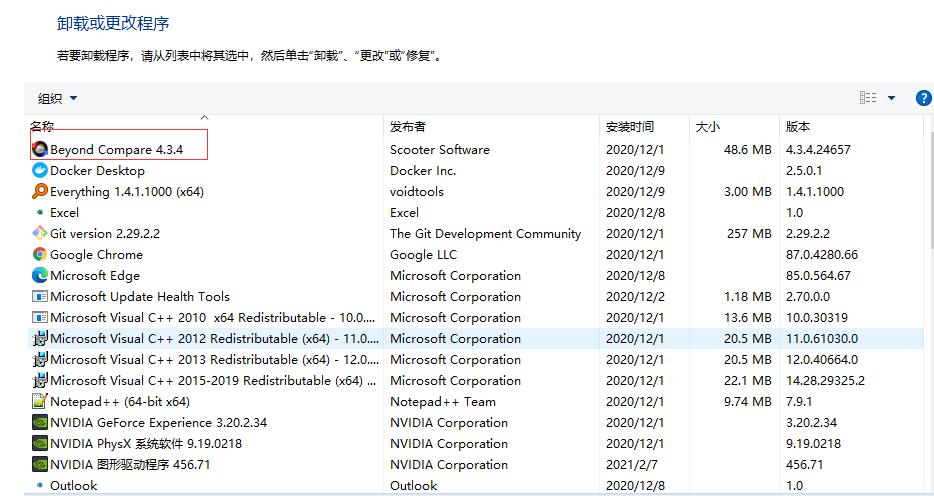Screen dimensions: 934x496
Task: Click the small Excel entry icon
Action: pyautogui.click(x=40, y=212)
